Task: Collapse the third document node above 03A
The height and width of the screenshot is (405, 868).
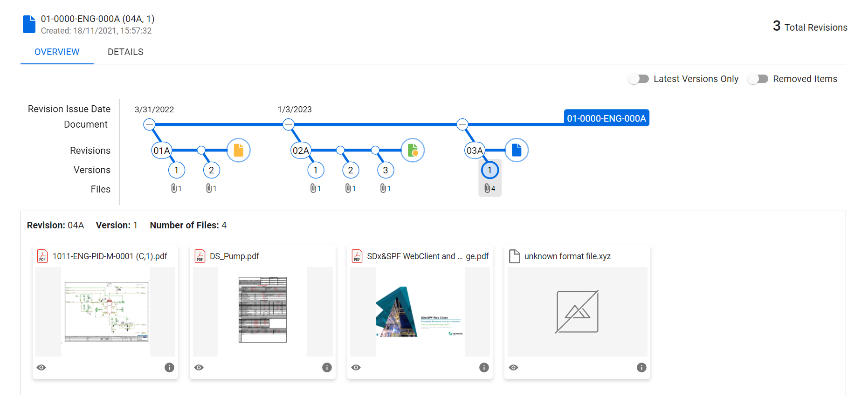Action: coord(462,124)
